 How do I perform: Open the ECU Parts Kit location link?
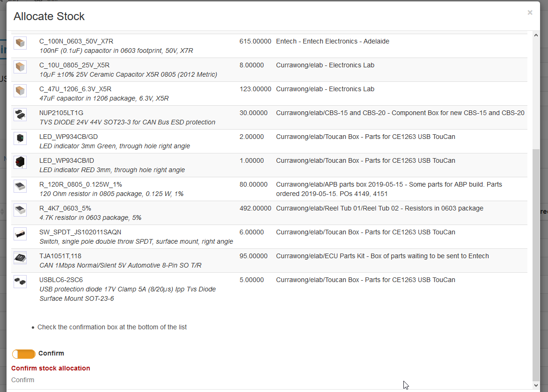383,255
